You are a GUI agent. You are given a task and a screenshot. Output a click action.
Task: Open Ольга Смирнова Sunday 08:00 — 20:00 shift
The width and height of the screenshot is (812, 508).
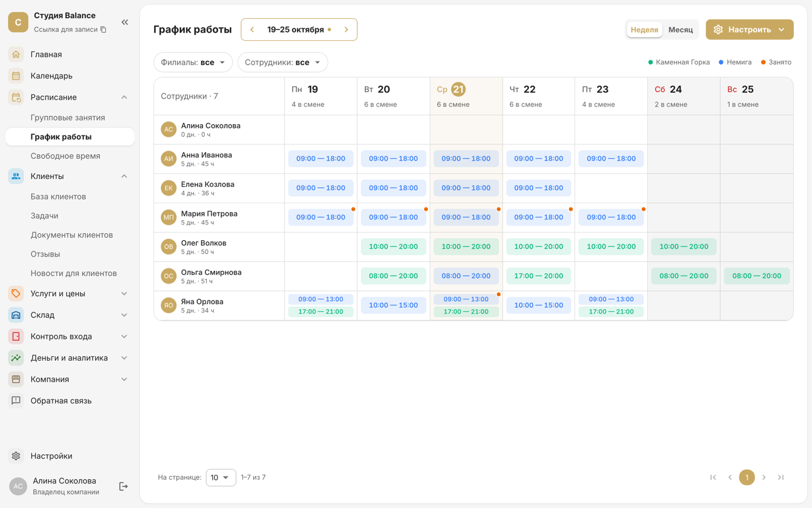(756, 276)
